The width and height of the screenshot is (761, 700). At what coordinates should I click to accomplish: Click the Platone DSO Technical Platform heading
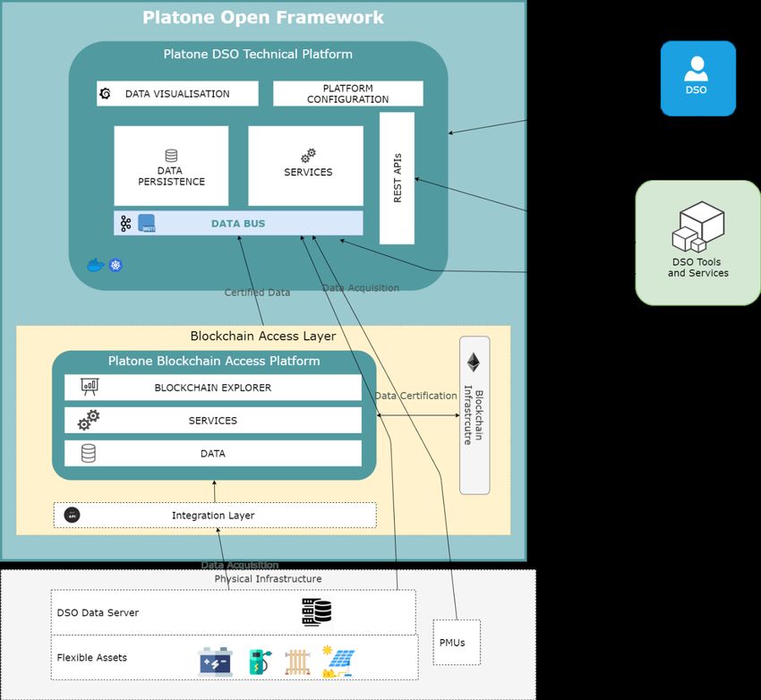coord(258,54)
